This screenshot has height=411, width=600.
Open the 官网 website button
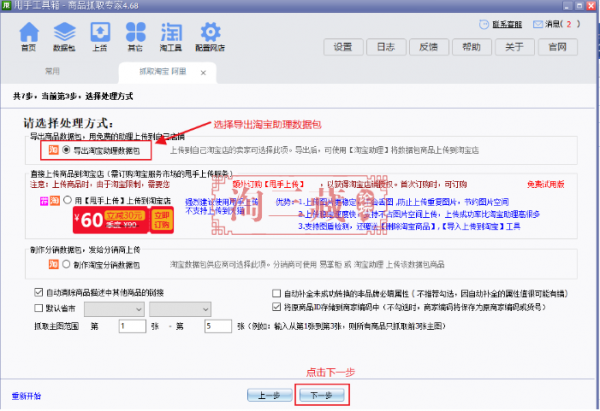[558, 47]
